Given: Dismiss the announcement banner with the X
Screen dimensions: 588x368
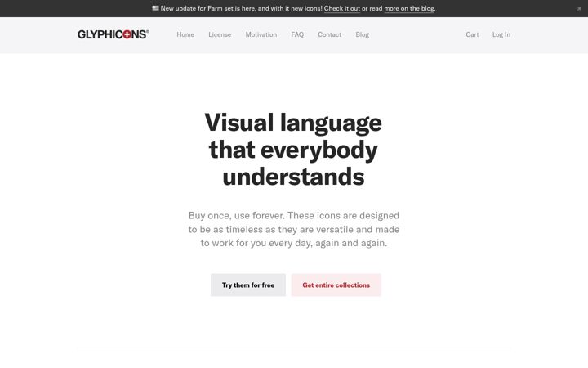Looking at the screenshot, I should [x=579, y=9].
